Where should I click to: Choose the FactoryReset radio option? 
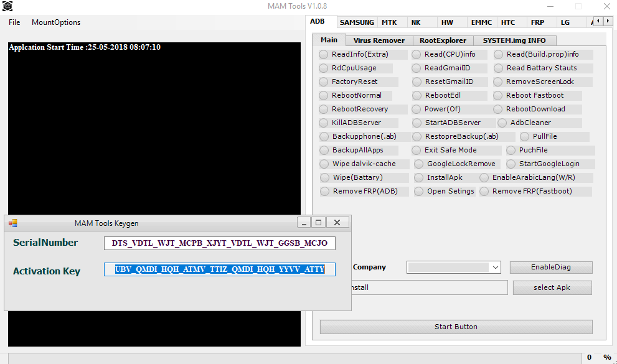click(324, 82)
